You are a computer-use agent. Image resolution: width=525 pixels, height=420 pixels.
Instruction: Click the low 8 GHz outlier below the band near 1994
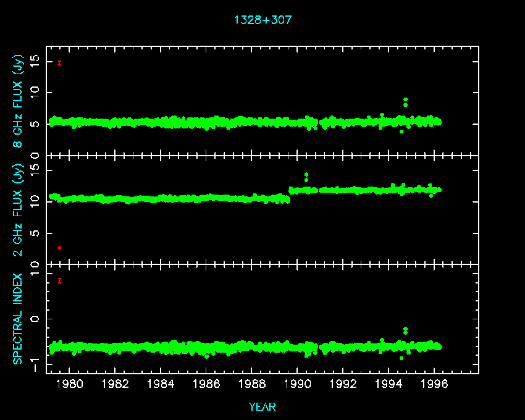[401, 132]
